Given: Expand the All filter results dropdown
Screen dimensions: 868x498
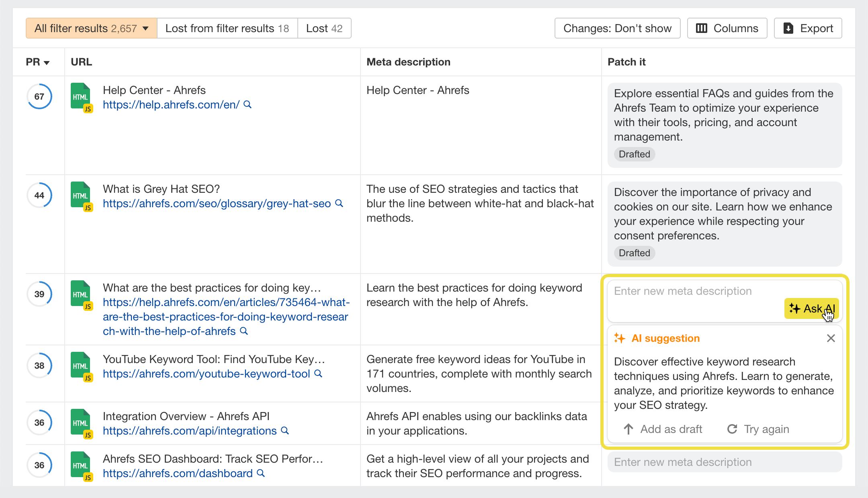Looking at the screenshot, I should (x=91, y=28).
